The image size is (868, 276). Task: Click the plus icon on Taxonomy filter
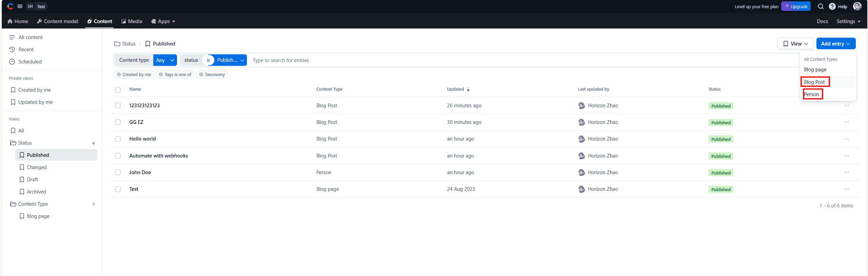(x=201, y=75)
